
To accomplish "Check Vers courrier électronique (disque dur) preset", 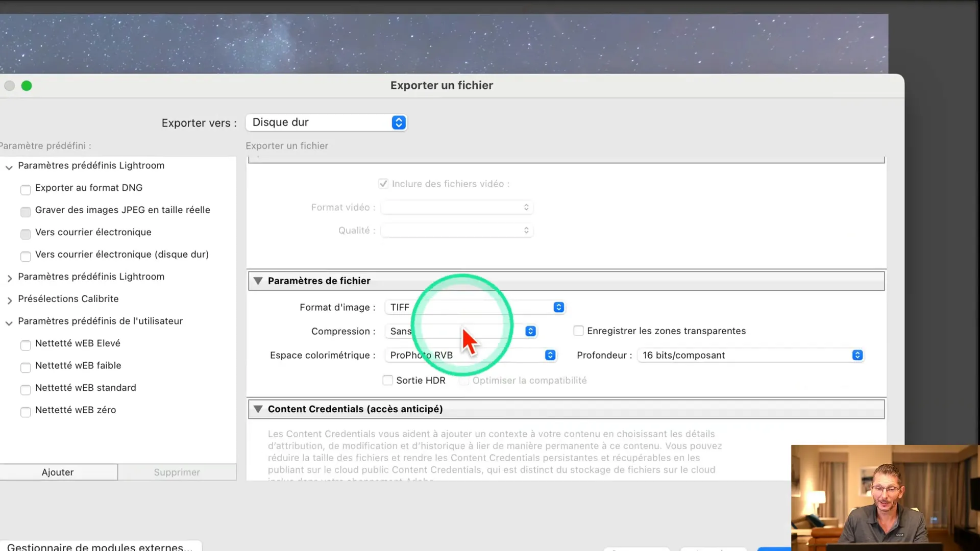I will tap(26, 256).
